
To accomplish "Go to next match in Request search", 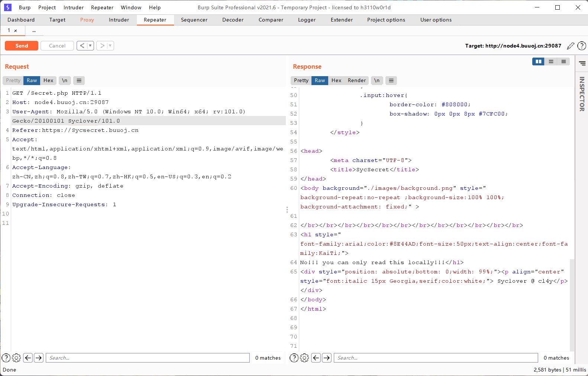I will [39, 358].
